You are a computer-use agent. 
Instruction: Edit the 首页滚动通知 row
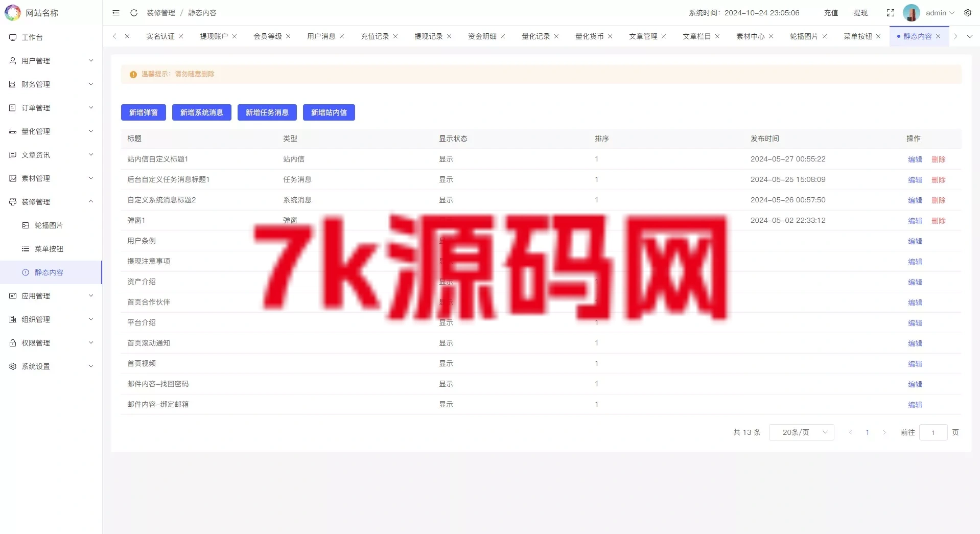pyautogui.click(x=915, y=343)
